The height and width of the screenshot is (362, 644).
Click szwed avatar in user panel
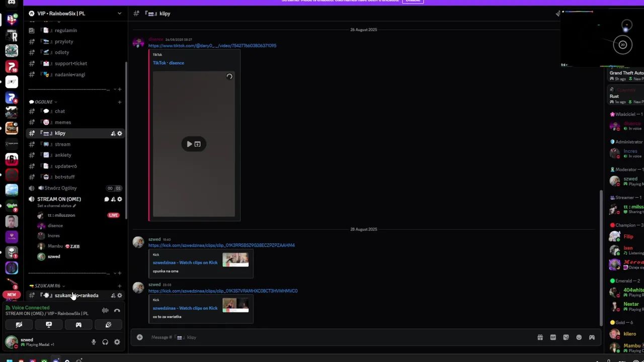coord(11,342)
